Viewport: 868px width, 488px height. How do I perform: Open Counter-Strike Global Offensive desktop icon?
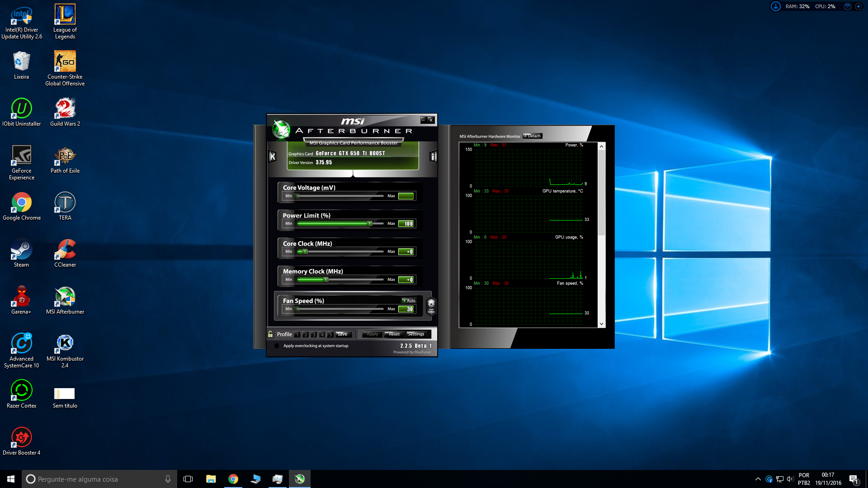65,69
